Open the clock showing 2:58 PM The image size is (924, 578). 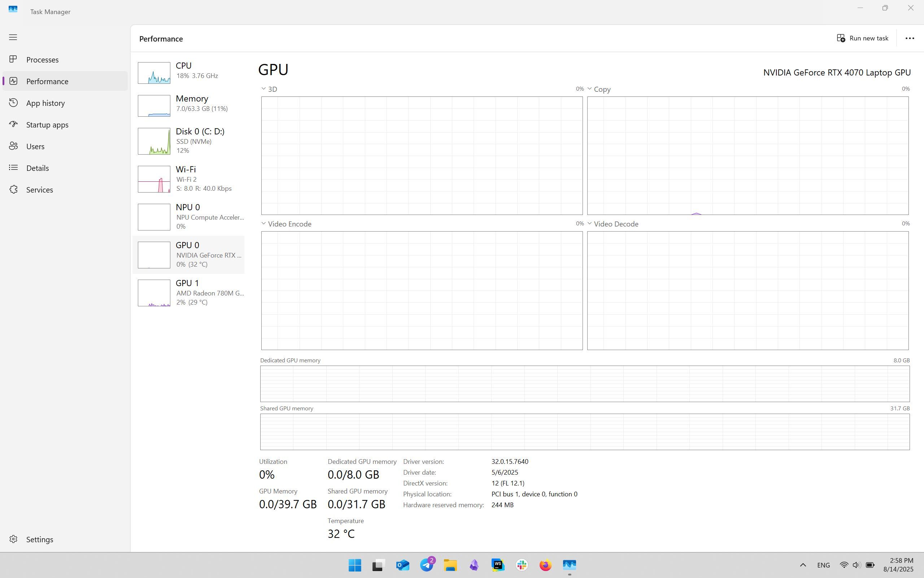point(898,565)
